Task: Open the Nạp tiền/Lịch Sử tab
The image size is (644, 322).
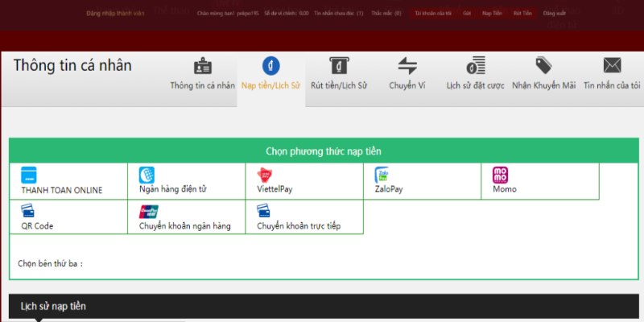Action: pos(270,85)
